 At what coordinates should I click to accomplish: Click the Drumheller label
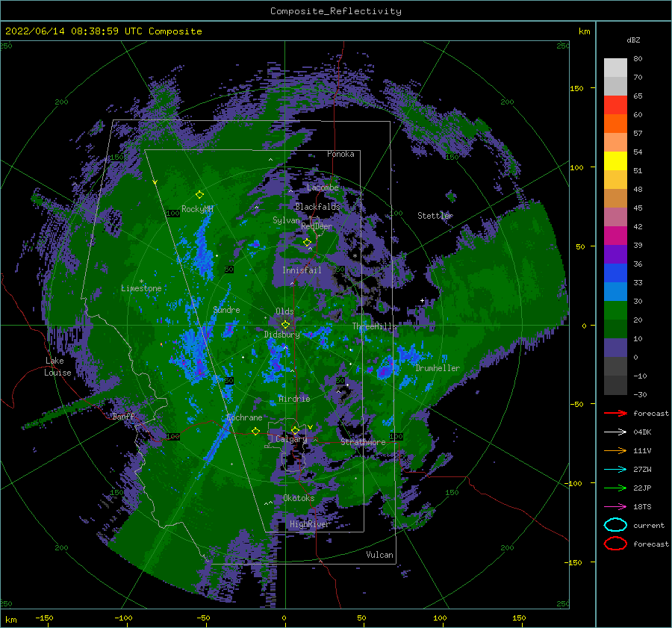[437, 368]
